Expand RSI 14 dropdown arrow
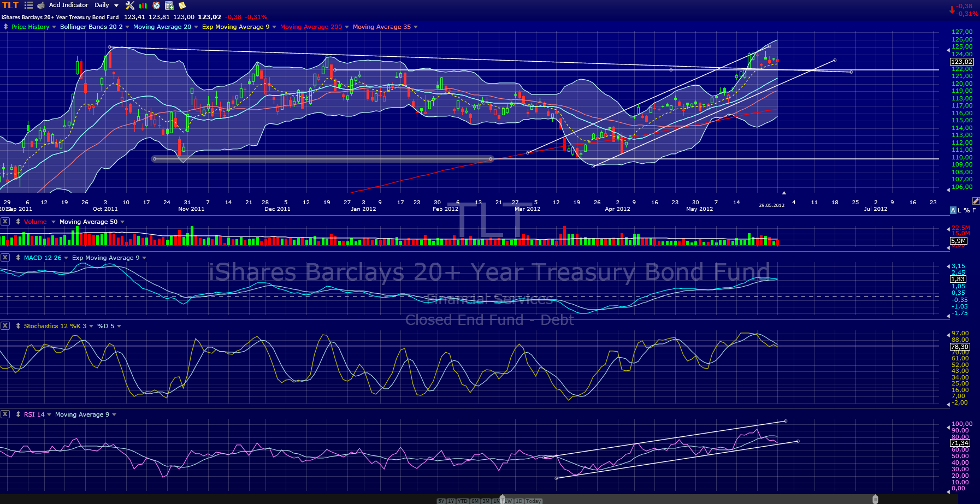Image resolution: width=980 pixels, height=504 pixels. coord(49,414)
